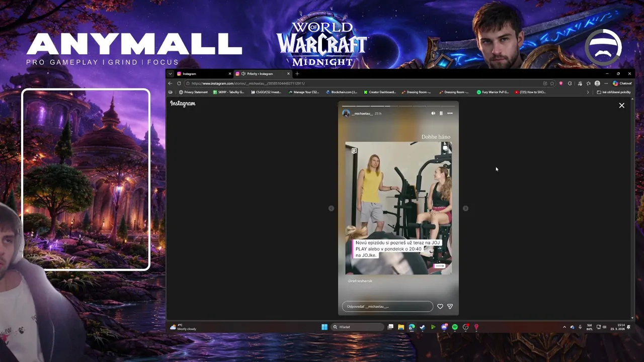Open the story three-dot options menu
This screenshot has height=362, width=644.
tap(450, 113)
